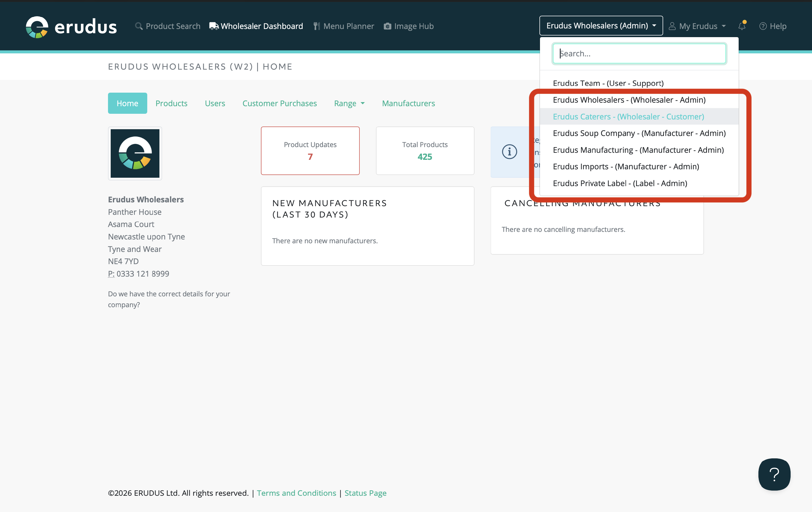Open Terms and Conditions link
The height and width of the screenshot is (512, 812).
click(x=296, y=493)
